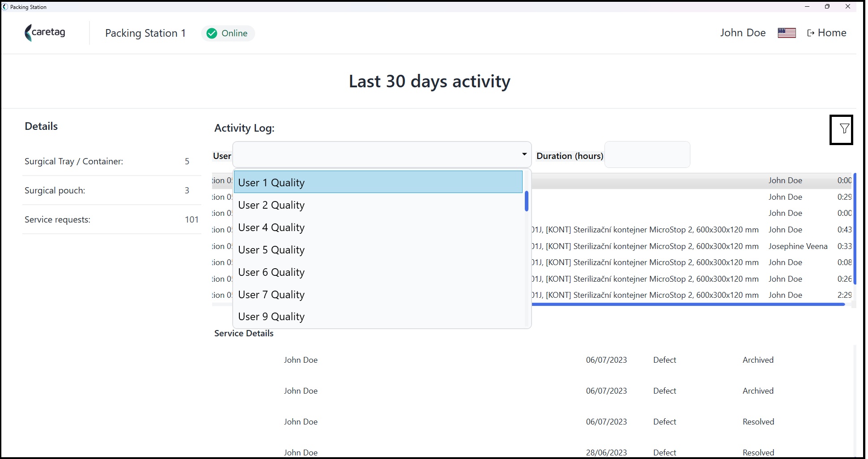Pick User 9 Quality entry
Viewport: 868px width, 459px height.
point(378,317)
